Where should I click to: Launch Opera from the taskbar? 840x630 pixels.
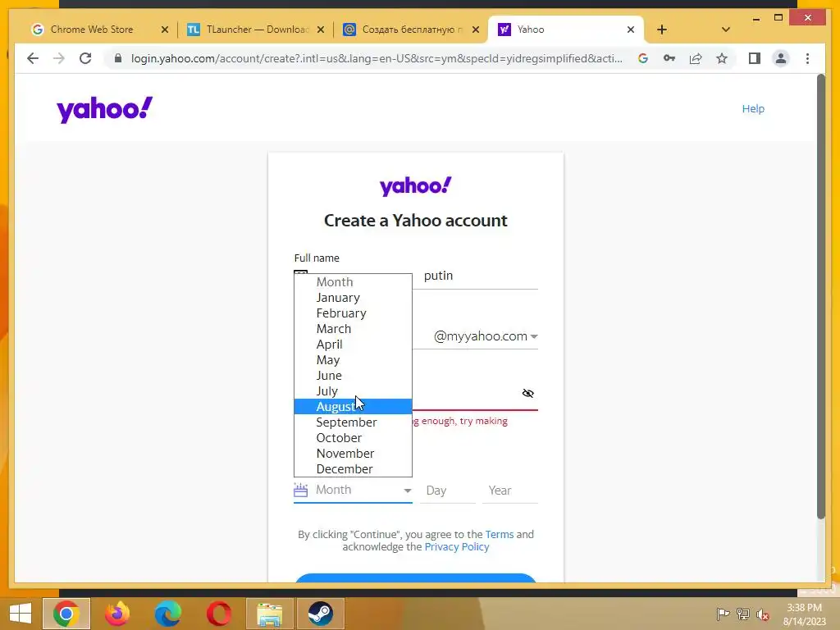pyautogui.click(x=218, y=614)
